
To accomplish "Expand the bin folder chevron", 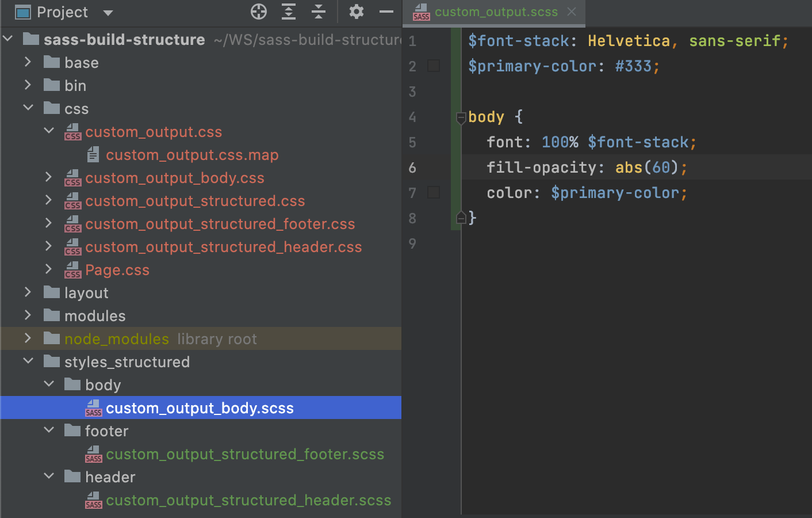I will point(28,85).
